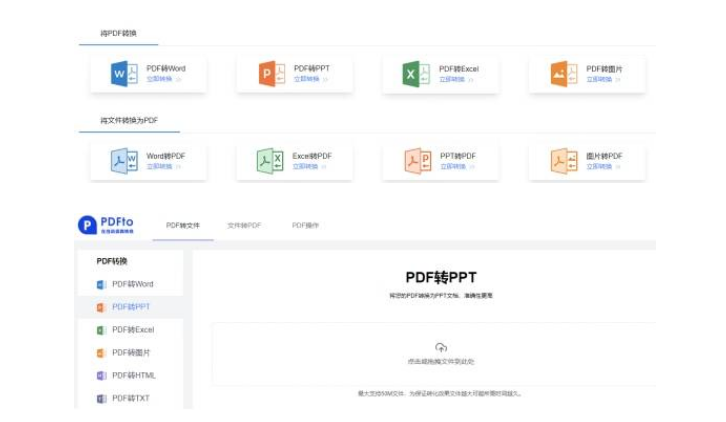Select PDF转Excel in the sidebar
The image size is (726, 422).
click(131, 330)
